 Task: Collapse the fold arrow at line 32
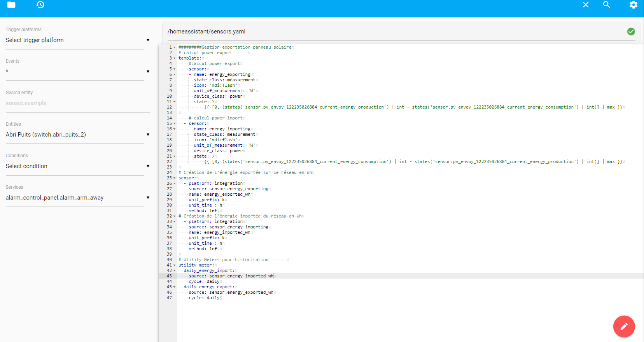click(x=175, y=216)
